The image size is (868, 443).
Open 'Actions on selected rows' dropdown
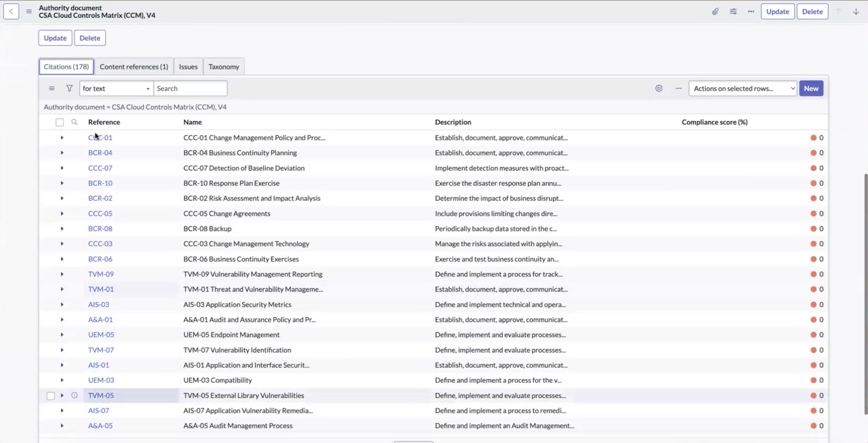743,88
